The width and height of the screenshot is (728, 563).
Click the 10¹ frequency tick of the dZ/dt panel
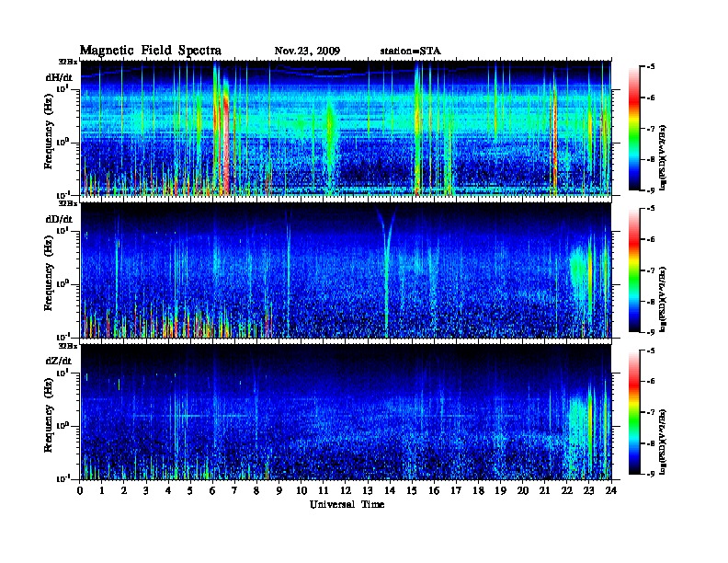(62, 373)
